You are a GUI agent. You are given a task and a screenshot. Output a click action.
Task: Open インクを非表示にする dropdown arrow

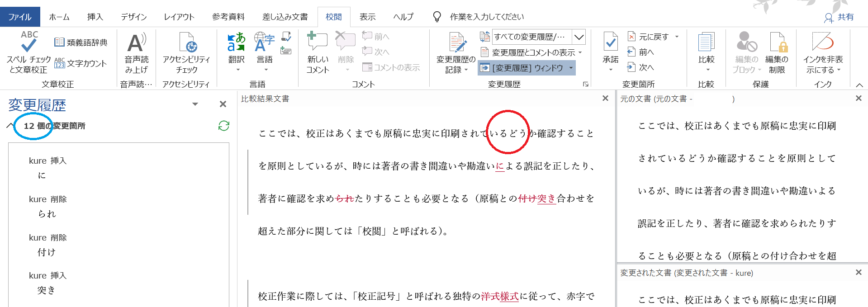(839, 70)
